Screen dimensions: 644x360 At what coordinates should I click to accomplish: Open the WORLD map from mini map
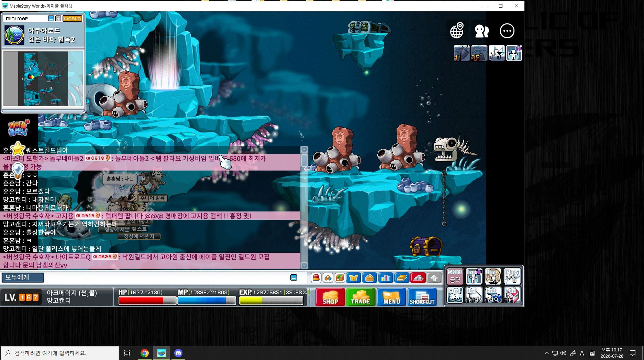point(72,19)
